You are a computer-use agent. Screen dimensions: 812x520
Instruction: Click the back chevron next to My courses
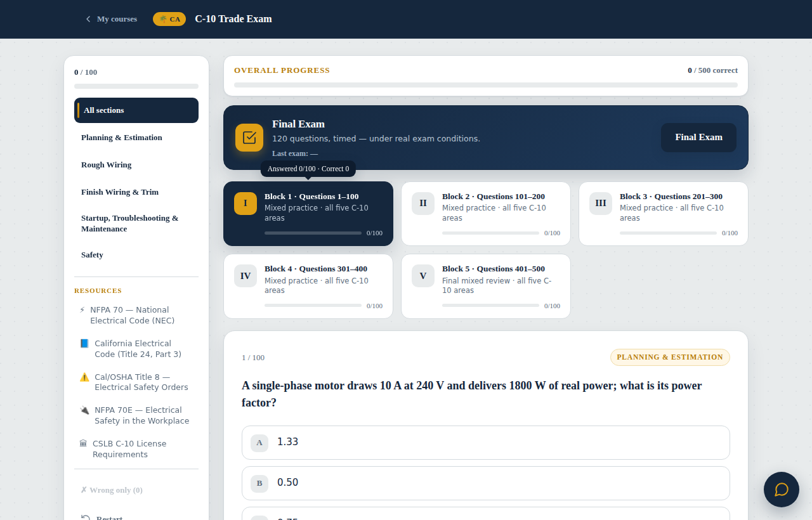88,19
